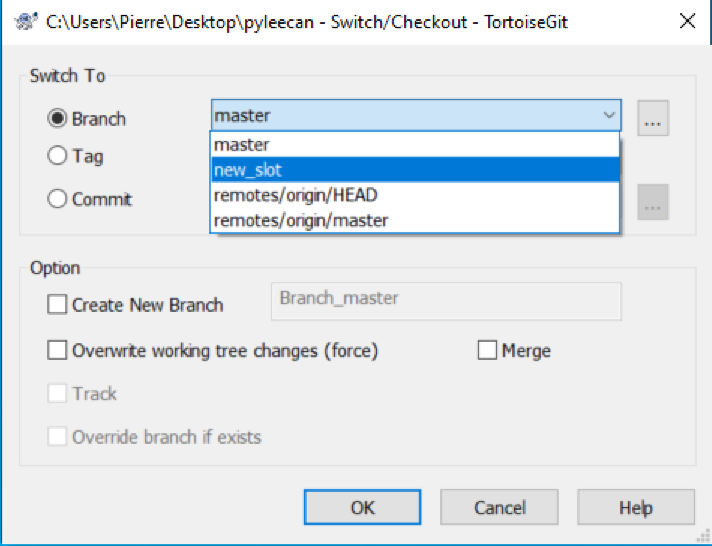The width and height of the screenshot is (712, 546).
Task: Open Help for Switch/Checkout
Action: tap(636, 507)
